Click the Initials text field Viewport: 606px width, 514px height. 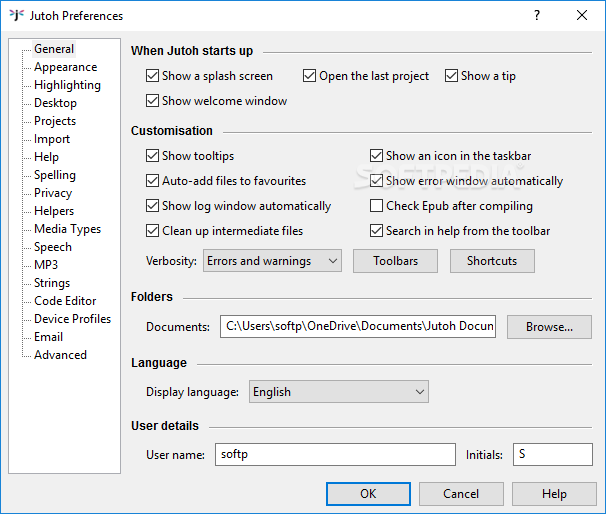[553, 454]
